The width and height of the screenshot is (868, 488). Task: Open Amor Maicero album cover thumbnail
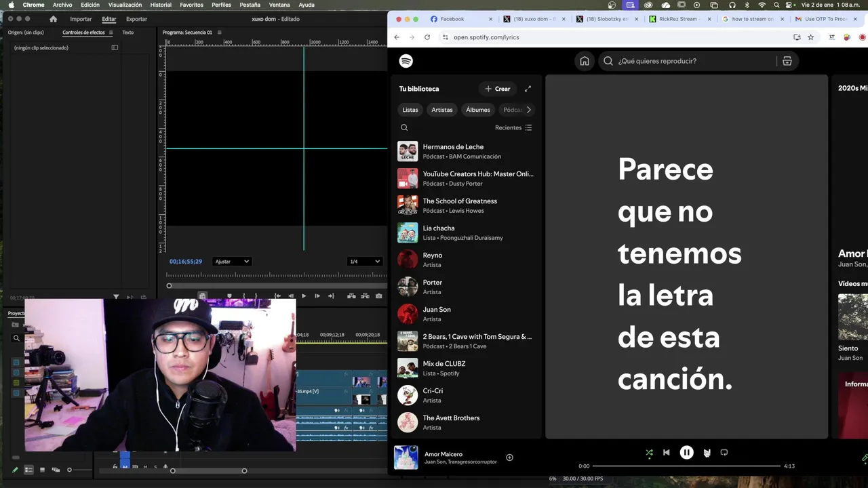coord(406,457)
